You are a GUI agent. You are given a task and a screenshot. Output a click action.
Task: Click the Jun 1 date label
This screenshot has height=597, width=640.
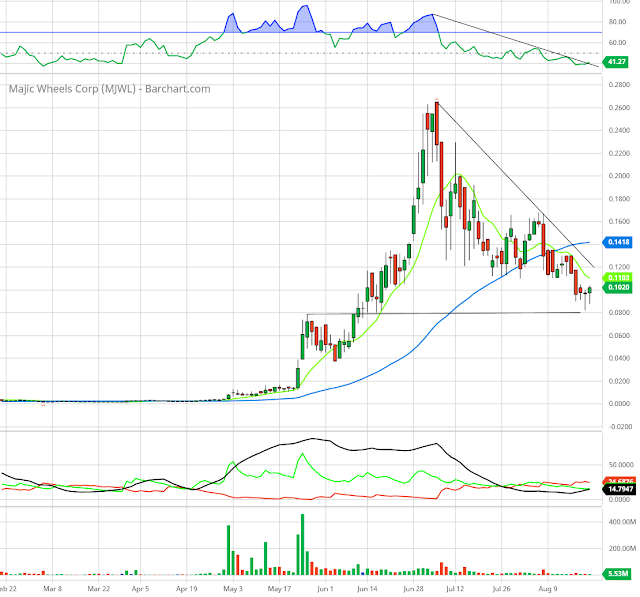[325, 588]
